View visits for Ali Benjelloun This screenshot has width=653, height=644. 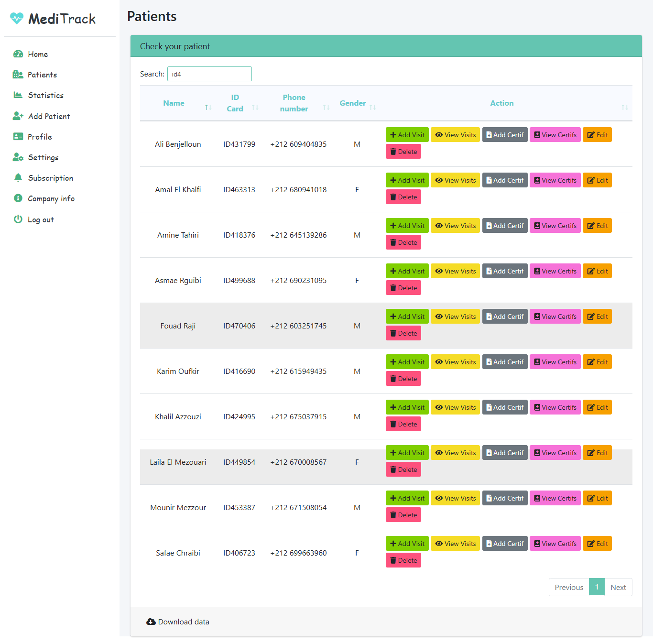[x=455, y=135]
